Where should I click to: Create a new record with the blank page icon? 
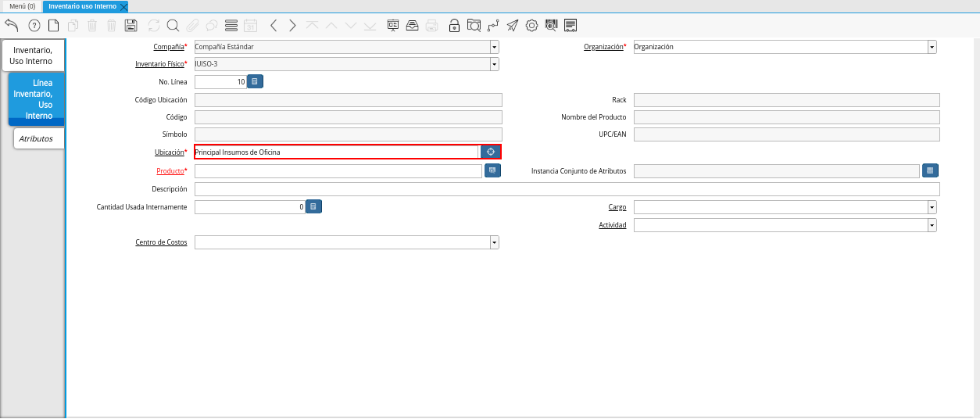53,25
